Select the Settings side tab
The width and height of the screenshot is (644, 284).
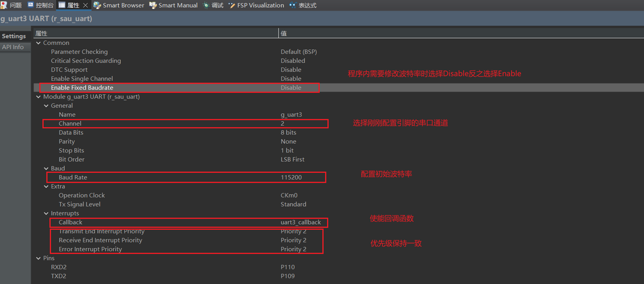(14, 36)
